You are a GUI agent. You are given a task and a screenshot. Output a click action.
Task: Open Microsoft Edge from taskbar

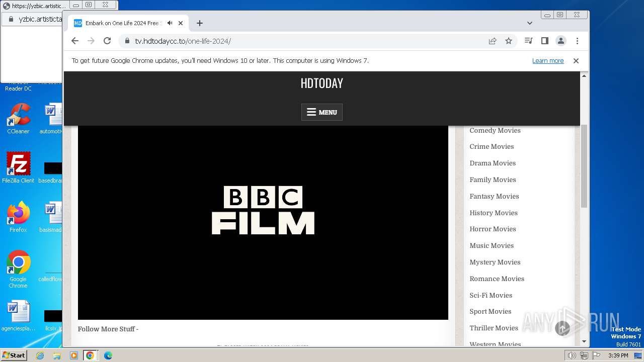click(x=108, y=355)
